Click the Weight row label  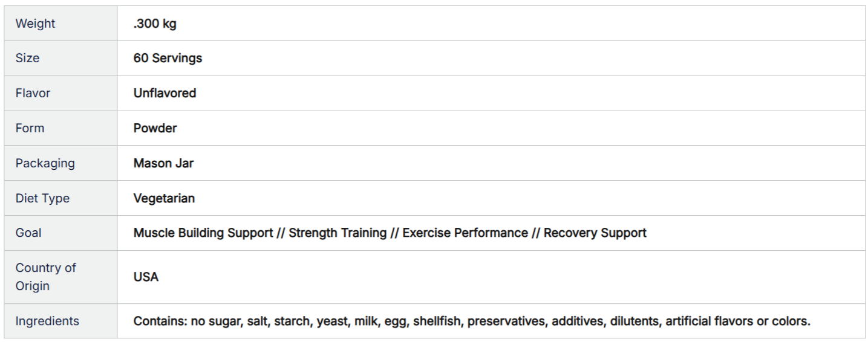tap(35, 24)
